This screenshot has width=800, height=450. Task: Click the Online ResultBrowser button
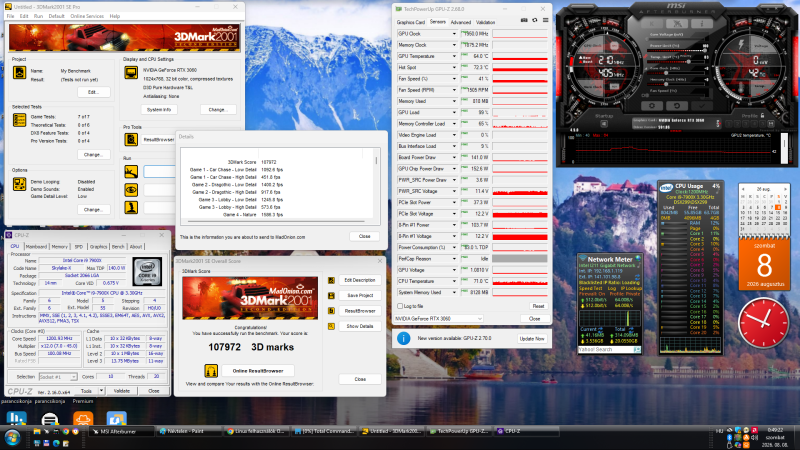(x=258, y=371)
